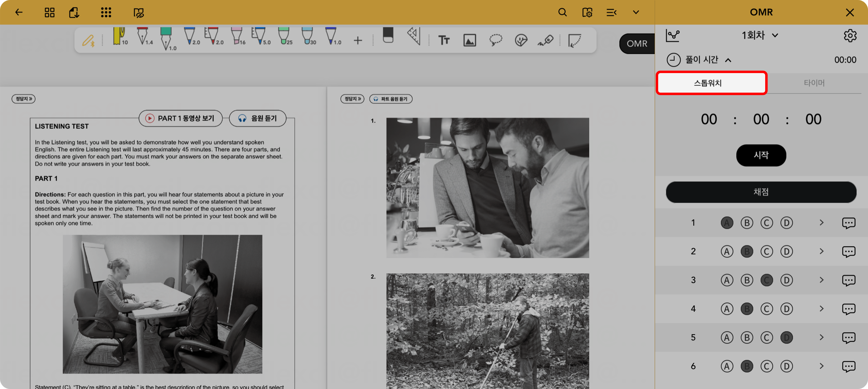
Task: Open memo bubble for question 1
Action: click(849, 223)
